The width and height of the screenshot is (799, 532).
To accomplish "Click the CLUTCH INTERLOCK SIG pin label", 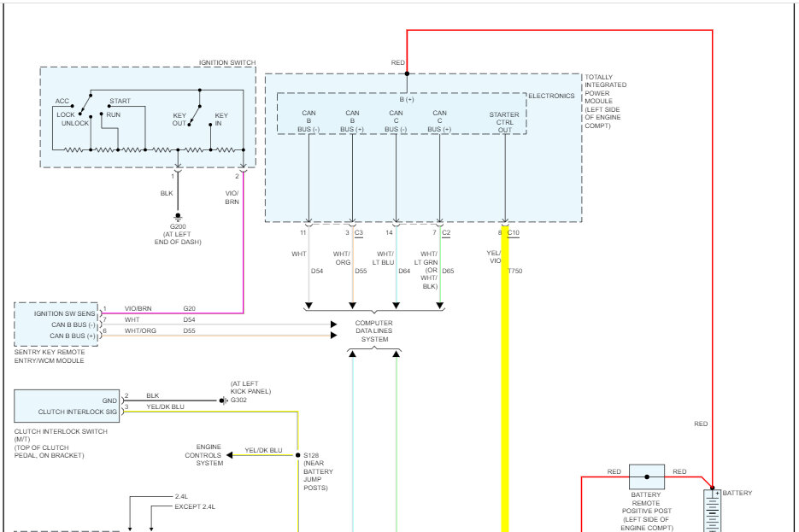I will (78, 412).
